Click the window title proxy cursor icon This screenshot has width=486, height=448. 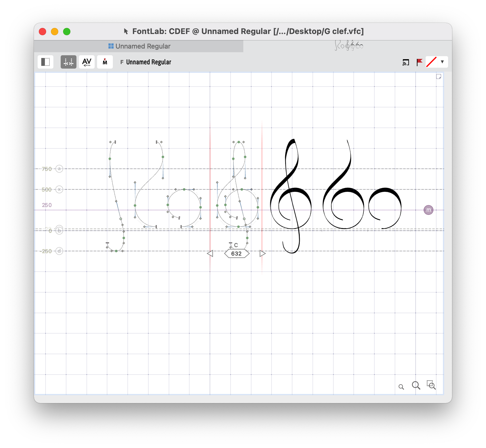(x=126, y=31)
